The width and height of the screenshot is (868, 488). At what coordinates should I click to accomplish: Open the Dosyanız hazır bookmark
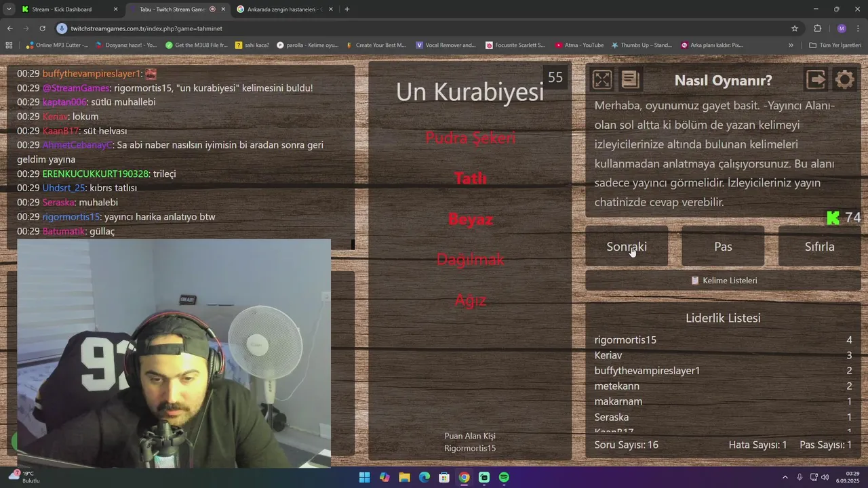tap(126, 45)
